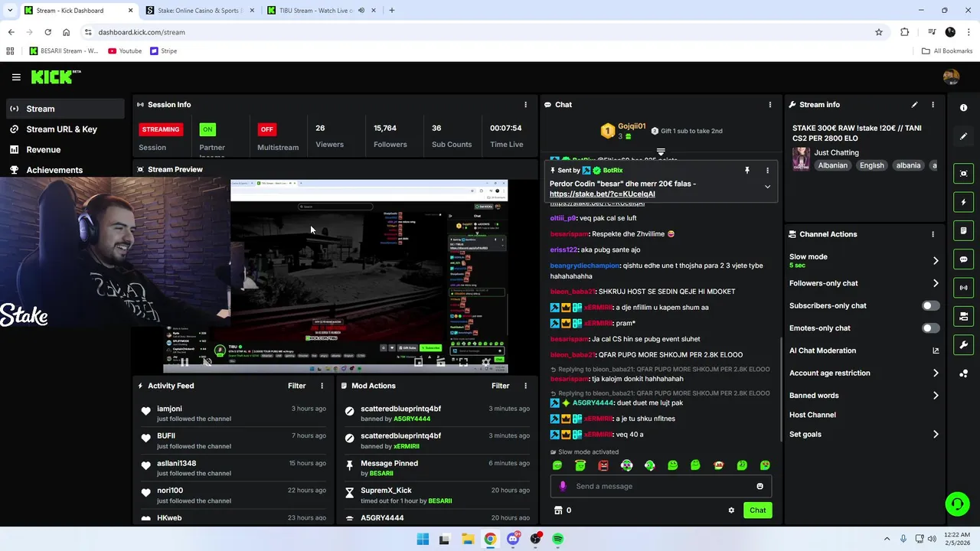Insert the angry red emote

click(x=603, y=465)
